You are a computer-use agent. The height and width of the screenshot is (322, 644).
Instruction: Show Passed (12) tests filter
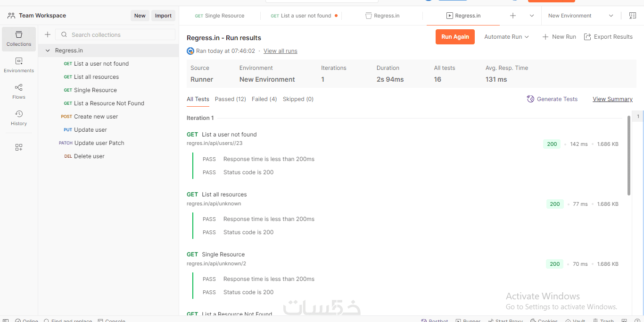[231, 99]
